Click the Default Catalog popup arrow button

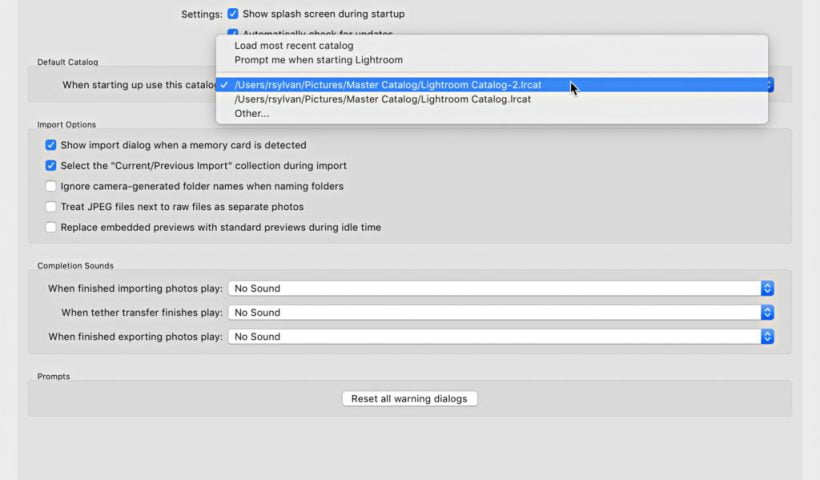coord(770,86)
